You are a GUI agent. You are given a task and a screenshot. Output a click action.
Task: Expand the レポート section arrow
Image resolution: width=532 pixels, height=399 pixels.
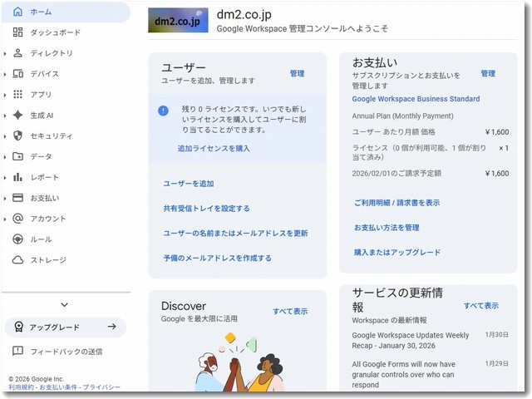point(5,177)
